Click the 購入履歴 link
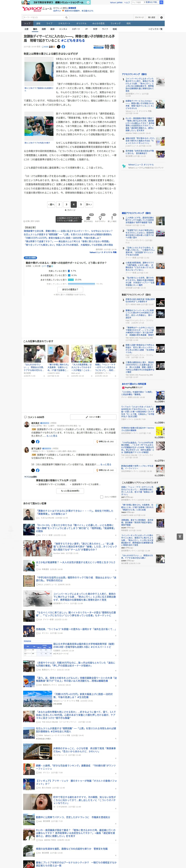186x868 pixels. coord(152,18)
